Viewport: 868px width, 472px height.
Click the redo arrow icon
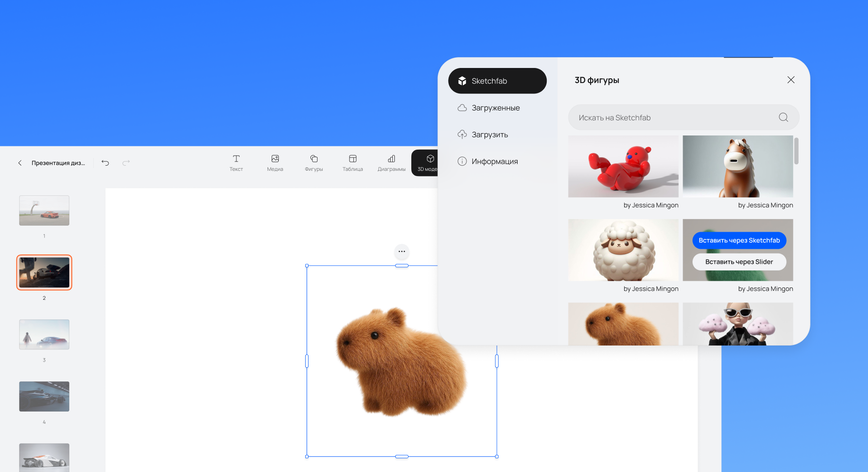126,163
